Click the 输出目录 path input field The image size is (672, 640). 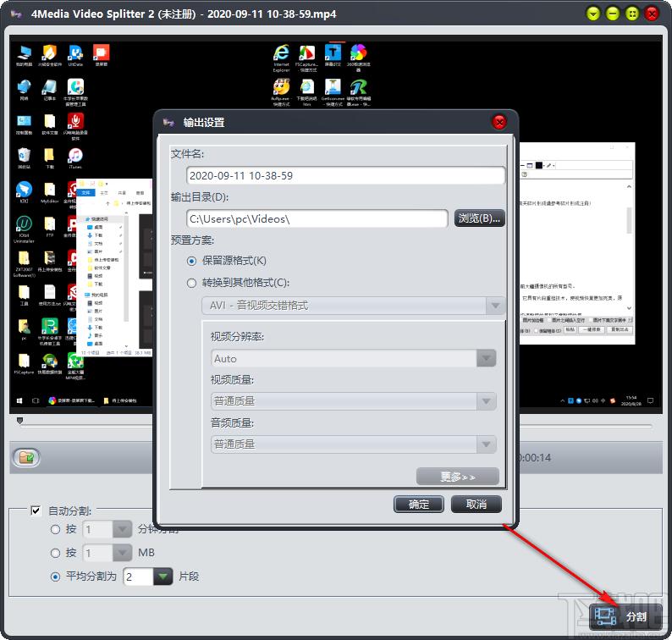[x=317, y=218]
